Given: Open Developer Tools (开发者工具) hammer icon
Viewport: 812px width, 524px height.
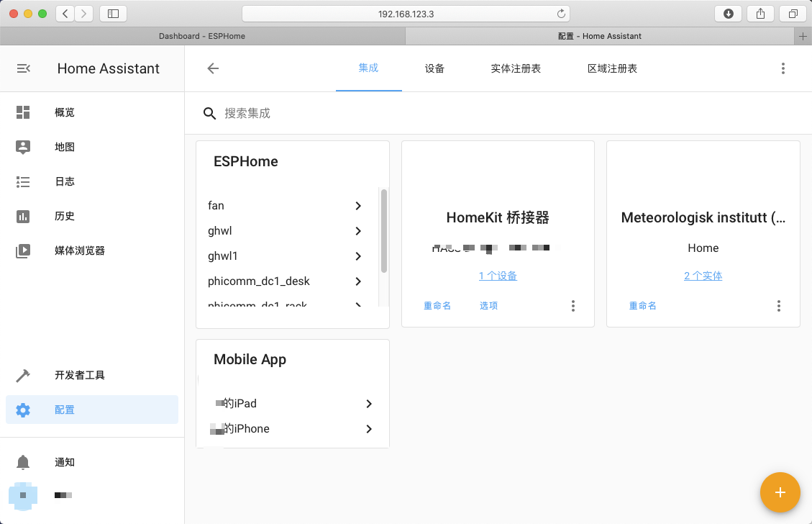Looking at the screenshot, I should pos(23,375).
